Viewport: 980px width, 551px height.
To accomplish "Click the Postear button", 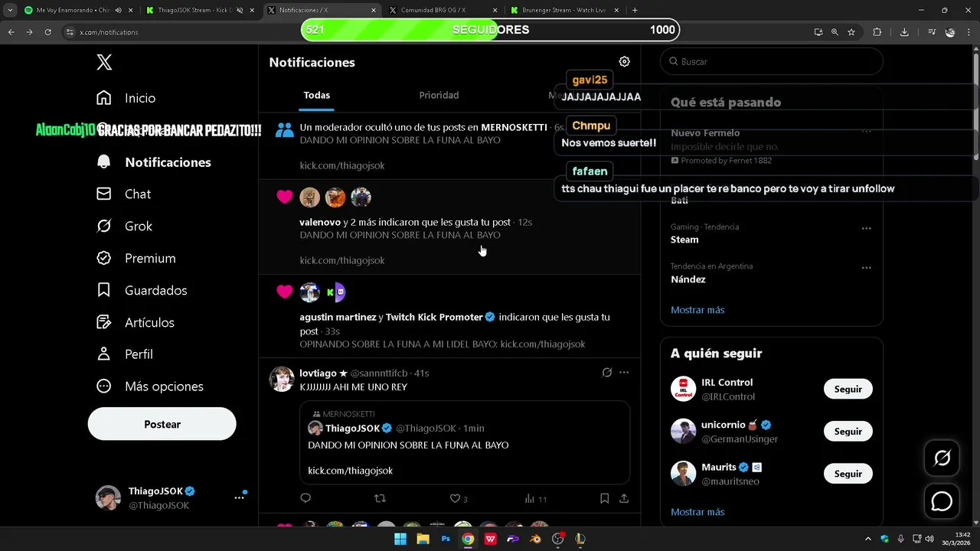I will [162, 424].
